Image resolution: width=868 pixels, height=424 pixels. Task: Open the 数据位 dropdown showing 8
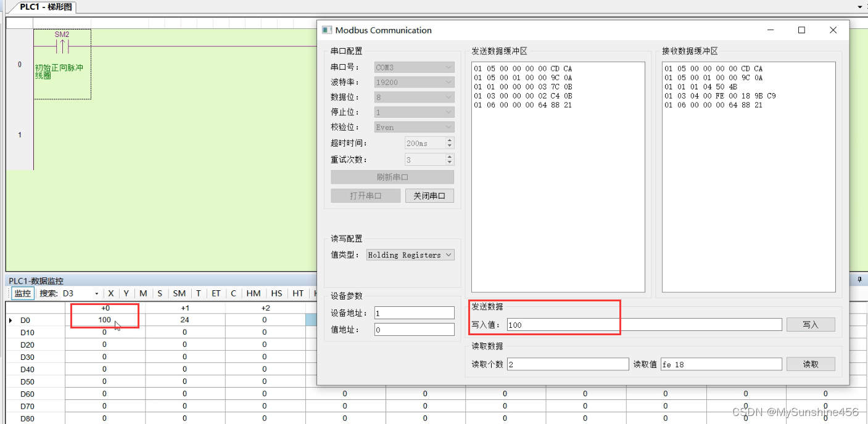[x=414, y=97]
